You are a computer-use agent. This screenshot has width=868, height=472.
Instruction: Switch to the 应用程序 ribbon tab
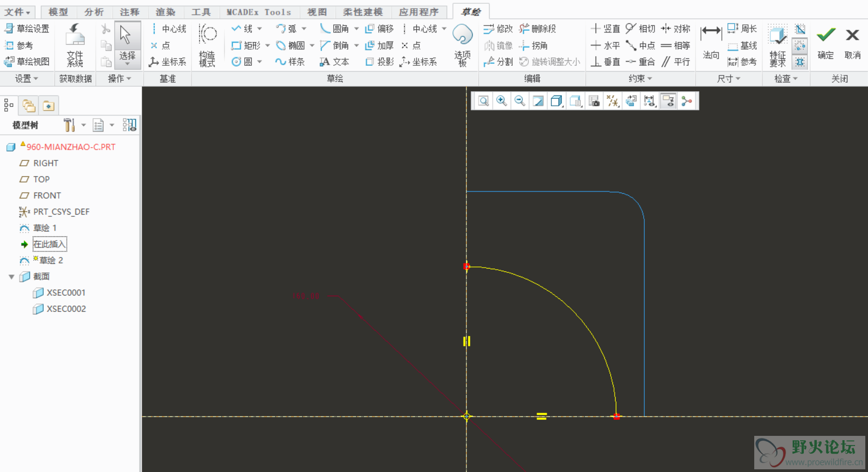(x=419, y=12)
